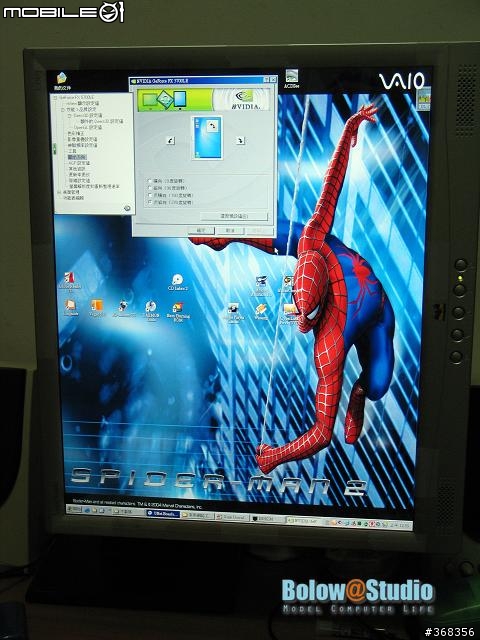Open the ACDSee desktop shortcut
The height and width of the screenshot is (640, 480).
point(291,79)
